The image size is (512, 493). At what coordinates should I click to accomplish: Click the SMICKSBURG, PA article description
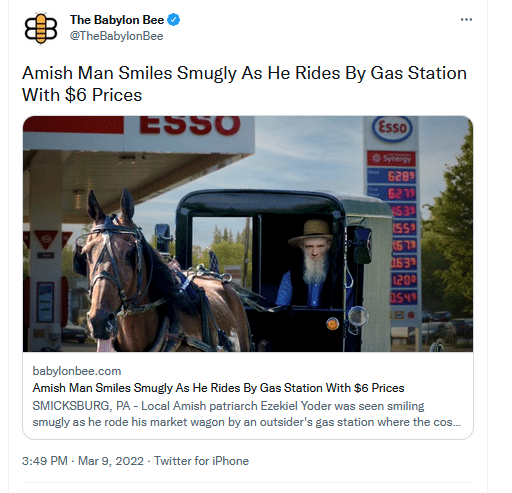(x=246, y=414)
